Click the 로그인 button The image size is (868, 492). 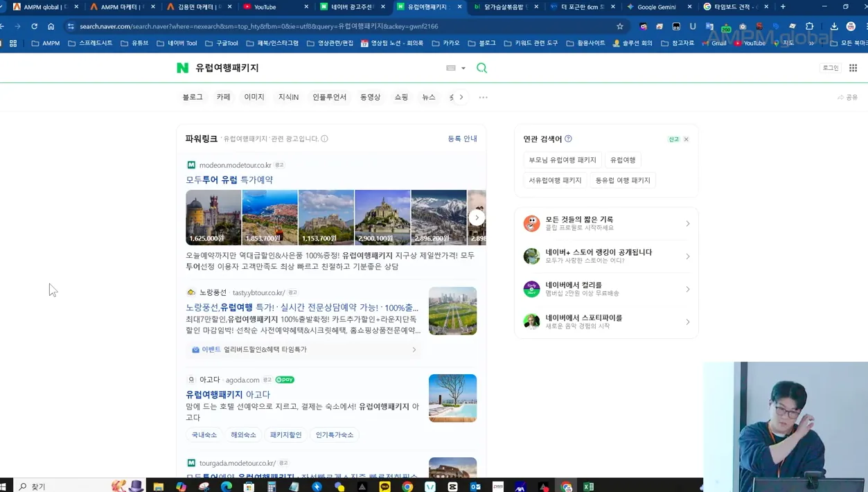click(830, 68)
